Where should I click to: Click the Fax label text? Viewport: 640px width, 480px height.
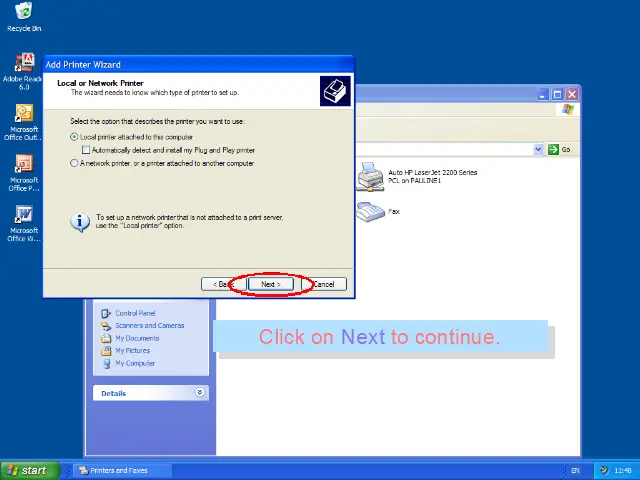394,211
